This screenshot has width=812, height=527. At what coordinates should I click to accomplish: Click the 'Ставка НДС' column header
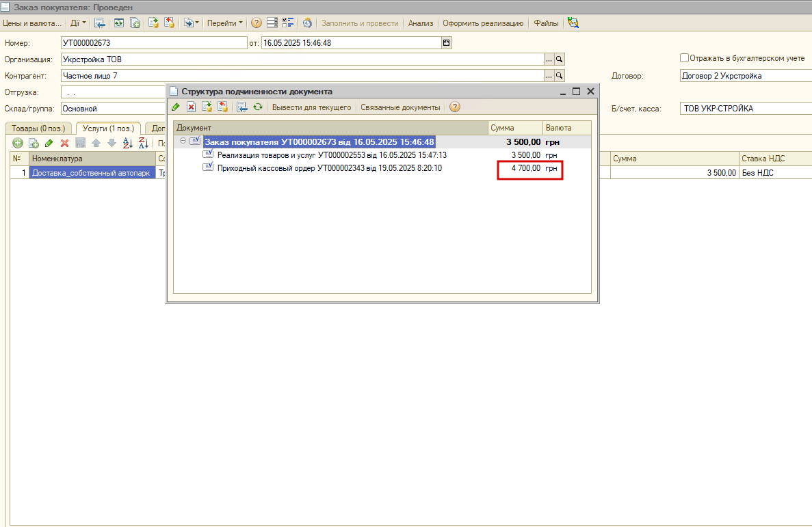click(x=776, y=159)
